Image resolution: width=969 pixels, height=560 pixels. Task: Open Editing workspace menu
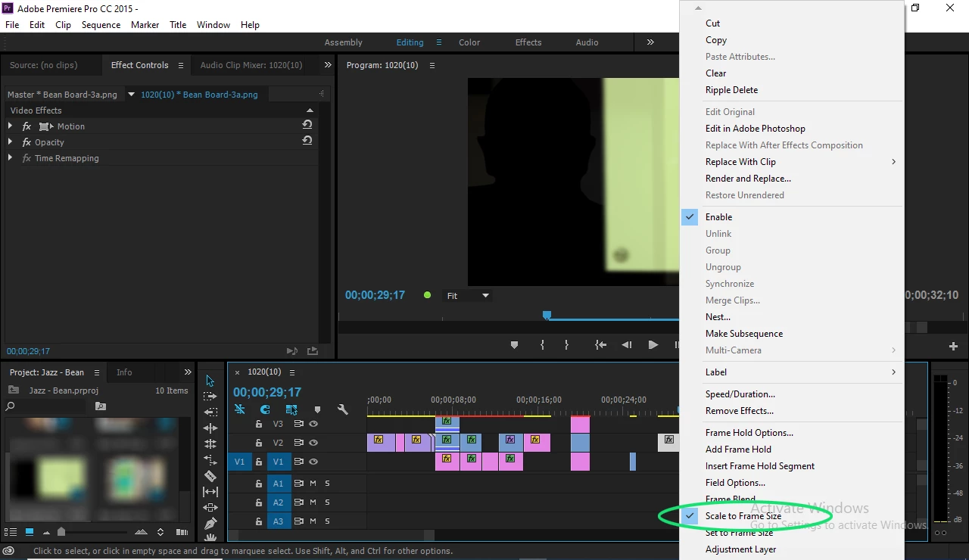438,42
